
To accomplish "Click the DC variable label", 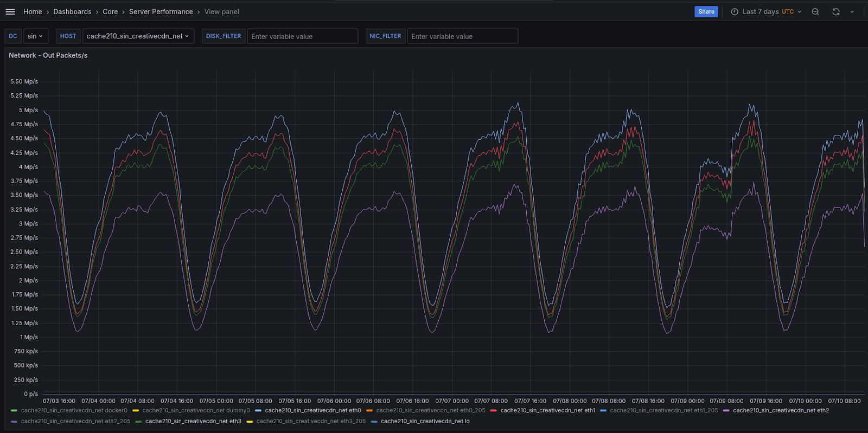I will [13, 36].
